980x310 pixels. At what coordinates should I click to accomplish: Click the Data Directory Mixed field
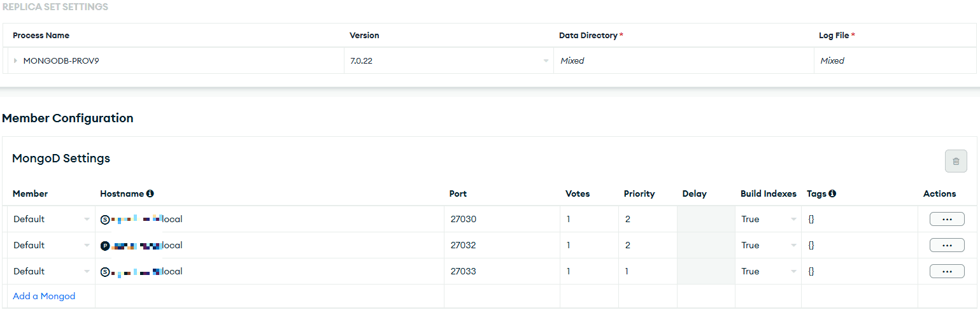point(683,61)
